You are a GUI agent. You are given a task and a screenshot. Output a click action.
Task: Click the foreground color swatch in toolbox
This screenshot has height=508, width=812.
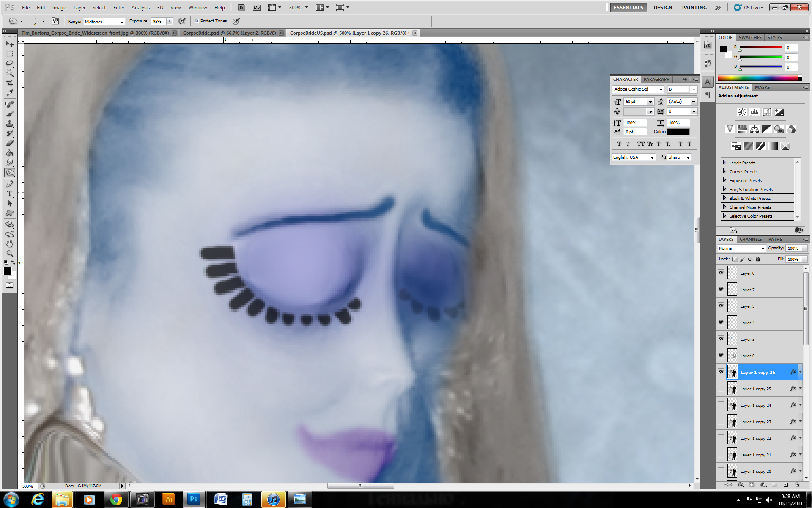8,271
